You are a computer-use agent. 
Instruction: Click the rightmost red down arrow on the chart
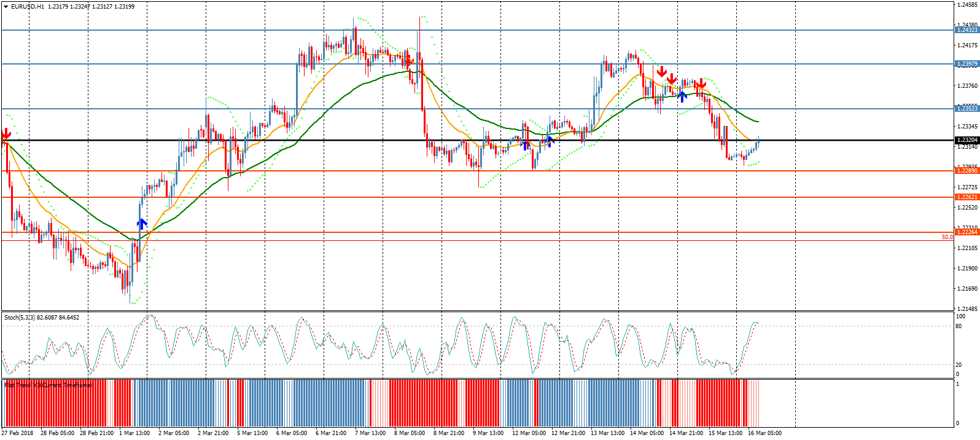point(700,84)
